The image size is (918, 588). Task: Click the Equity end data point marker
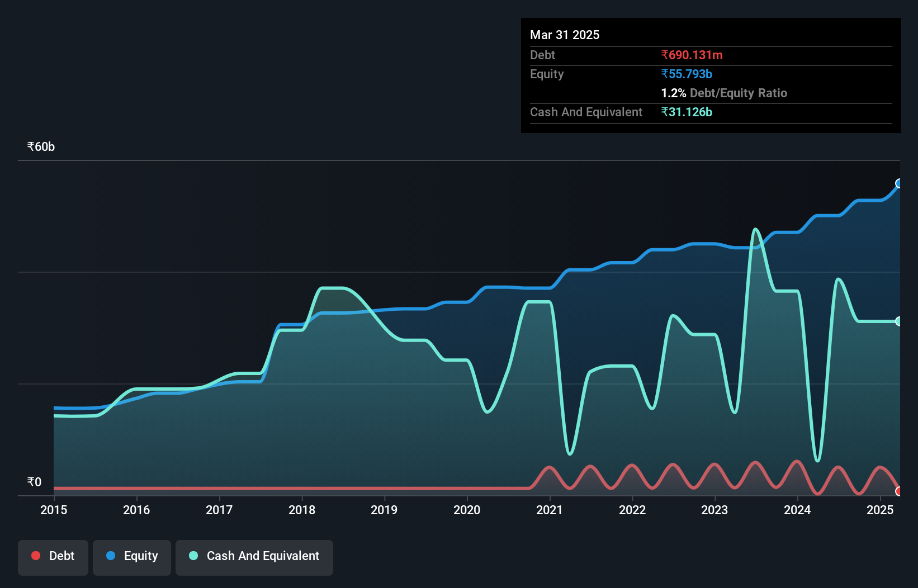[899, 183]
